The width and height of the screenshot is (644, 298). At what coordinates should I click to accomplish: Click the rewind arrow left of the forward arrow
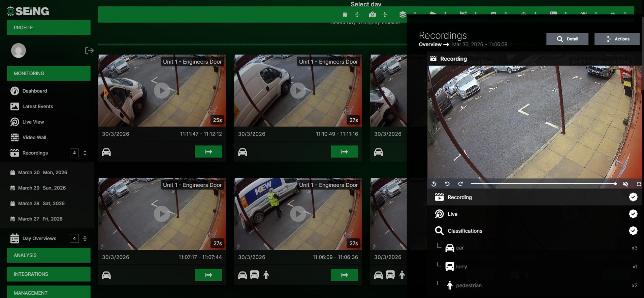coord(447,184)
